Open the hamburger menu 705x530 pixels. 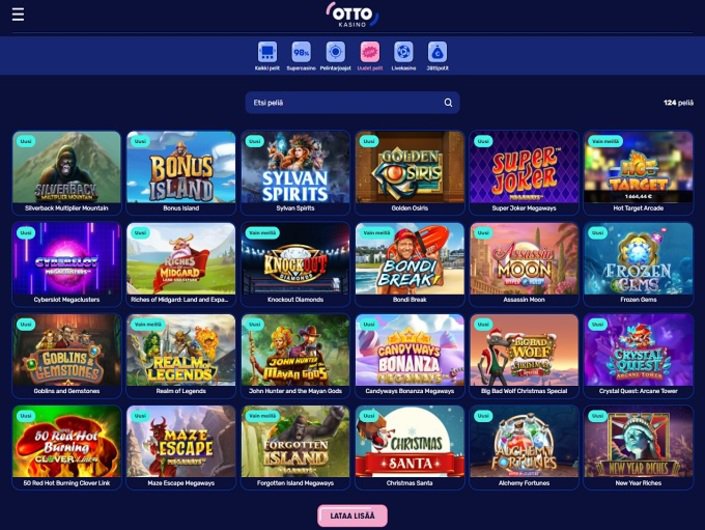[18, 14]
